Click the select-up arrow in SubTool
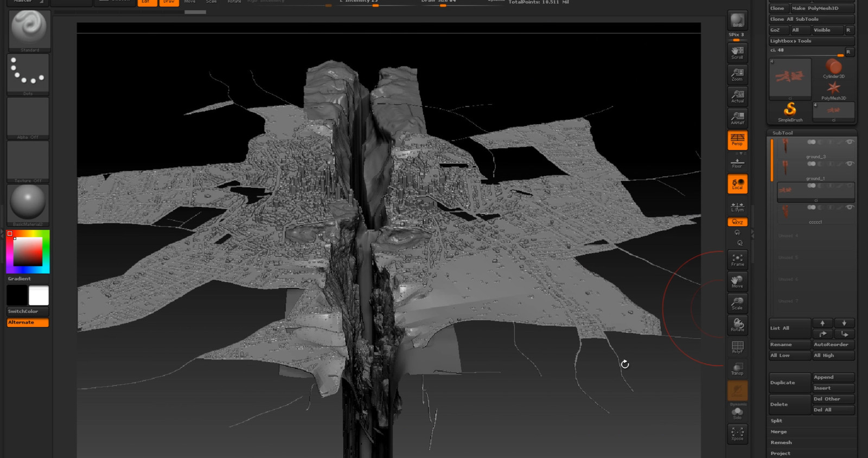This screenshot has height=458, width=868. 822,323
